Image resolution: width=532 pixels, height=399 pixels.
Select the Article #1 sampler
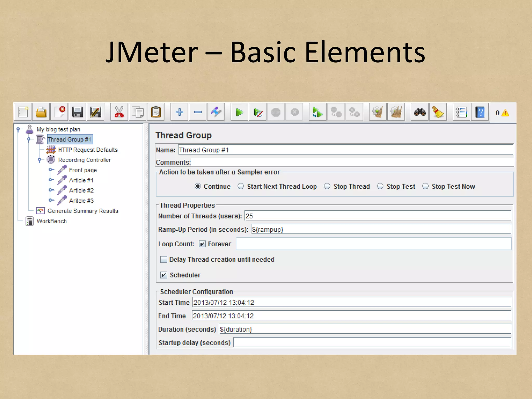(81, 180)
